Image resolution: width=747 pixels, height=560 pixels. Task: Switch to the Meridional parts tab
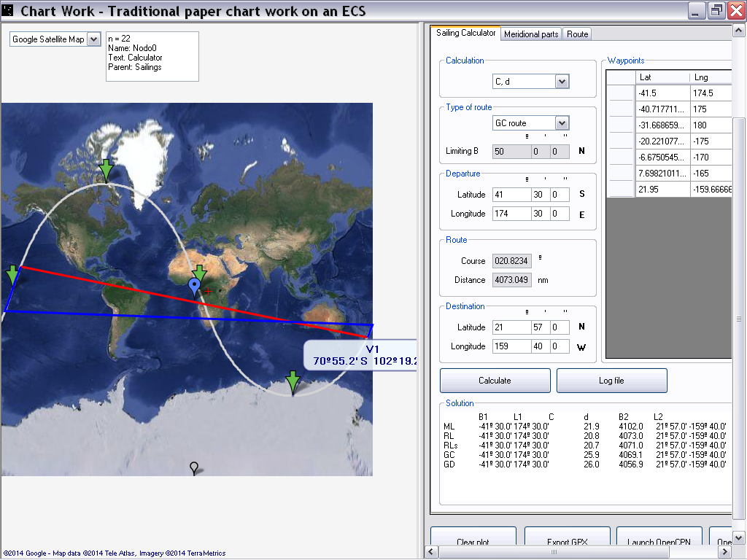tap(531, 34)
